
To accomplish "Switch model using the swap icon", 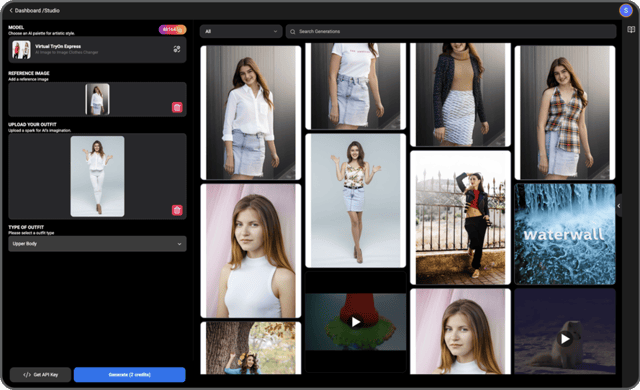I will pos(177,49).
